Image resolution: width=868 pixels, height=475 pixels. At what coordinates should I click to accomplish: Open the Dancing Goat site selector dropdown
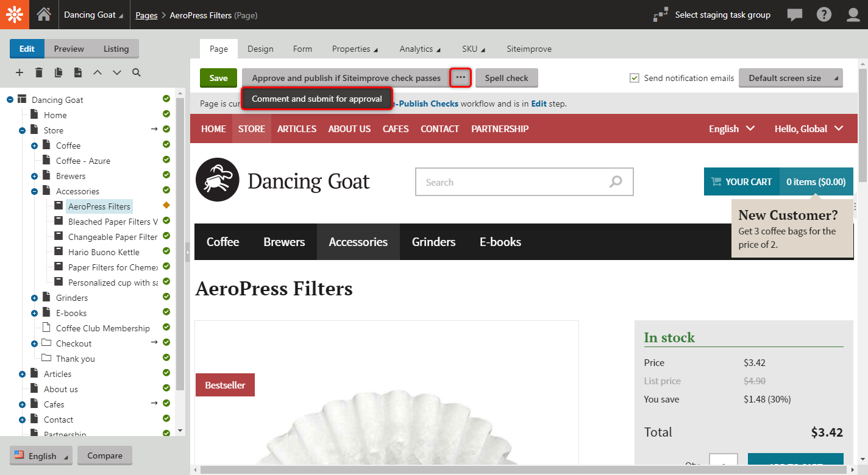click(93, 15)
